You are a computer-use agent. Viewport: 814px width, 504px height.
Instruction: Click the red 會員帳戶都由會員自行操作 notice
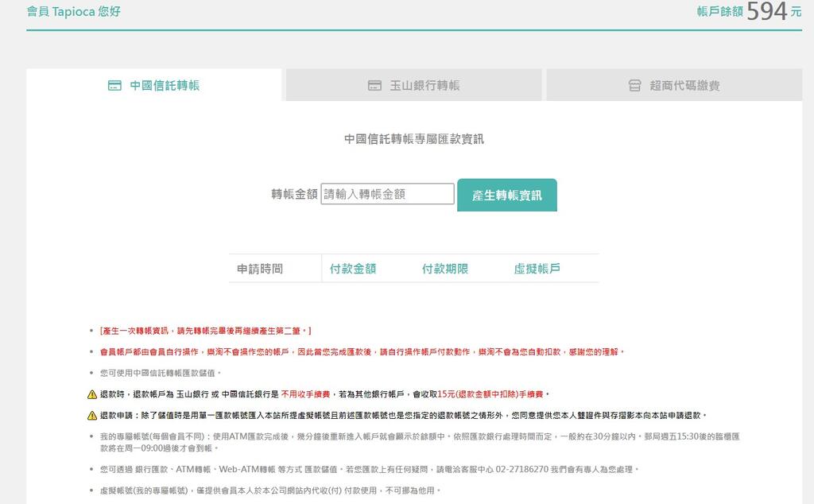tap(362, 352)
